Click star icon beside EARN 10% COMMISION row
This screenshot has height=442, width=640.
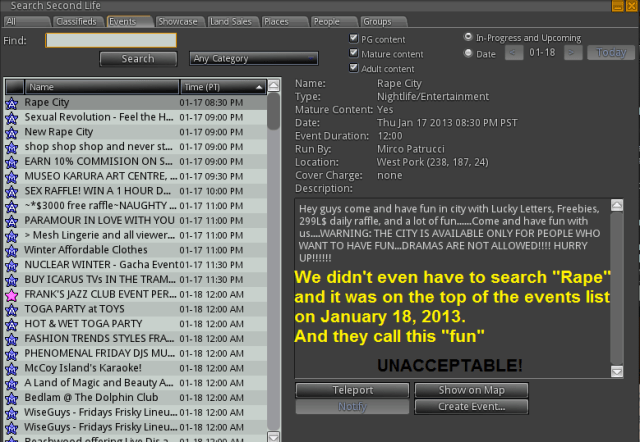tap(11, 162)
